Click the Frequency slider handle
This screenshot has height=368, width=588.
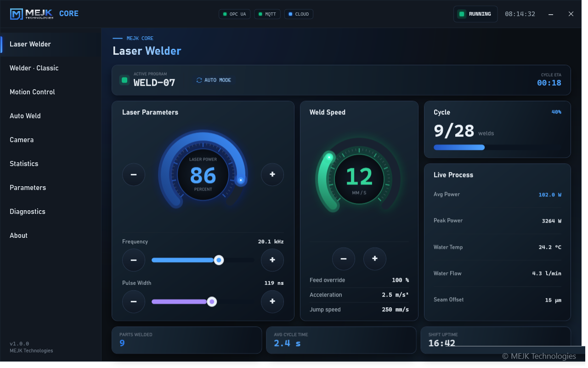coord(219,260)
